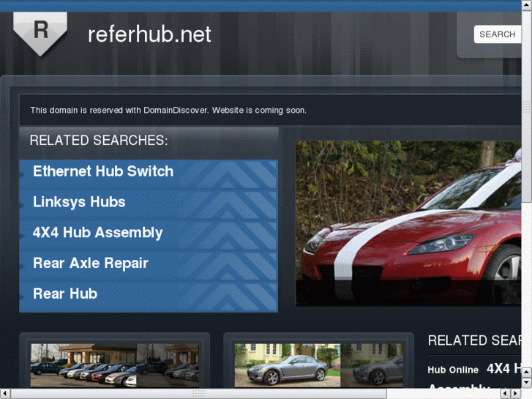This screenshot has height=399, width=532.
Task: Click the arrow bullet beside Ethernet Hub Switch
Action: point(22,175)
